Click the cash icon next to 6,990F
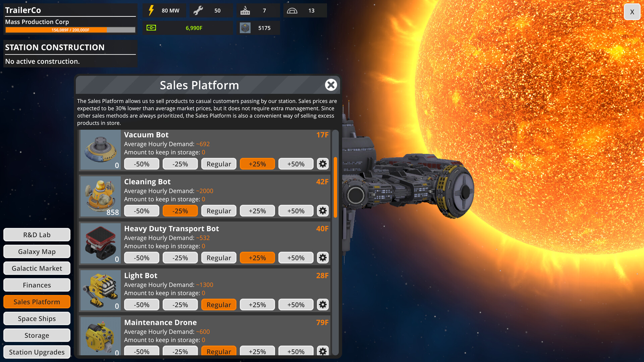Viewport: 644px width, 362px height. 152,28
